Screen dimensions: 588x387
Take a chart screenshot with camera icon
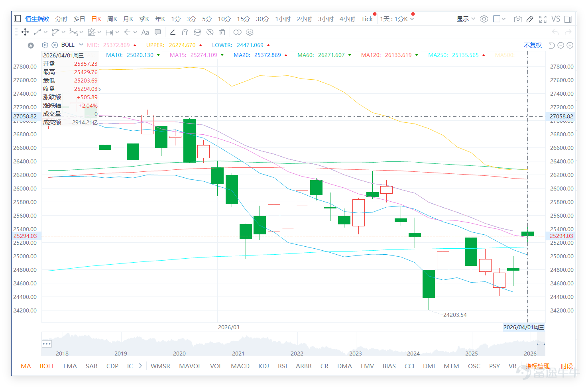point(518,19)
